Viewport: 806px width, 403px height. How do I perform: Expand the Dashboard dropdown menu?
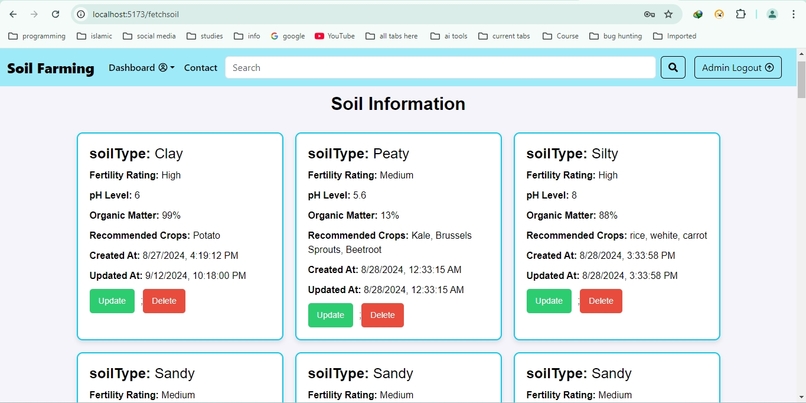141,67
